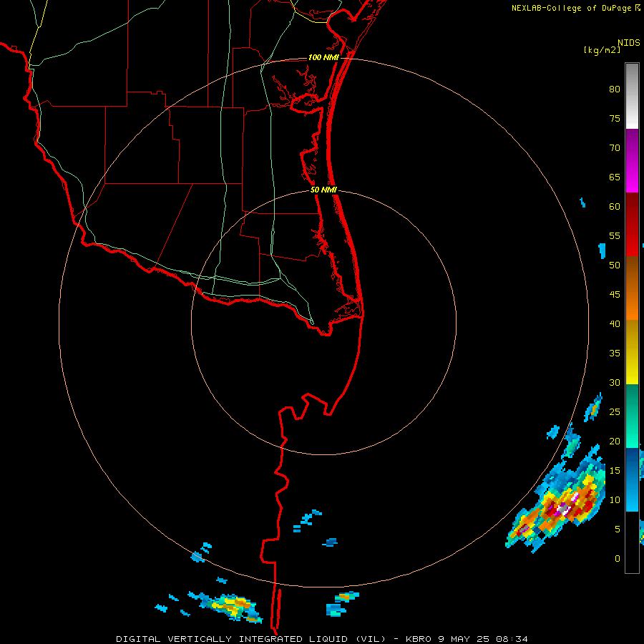This screenshot has height=644, width=644.
Task: Click the 55 value on color scale
Action: tap(615, 235)
